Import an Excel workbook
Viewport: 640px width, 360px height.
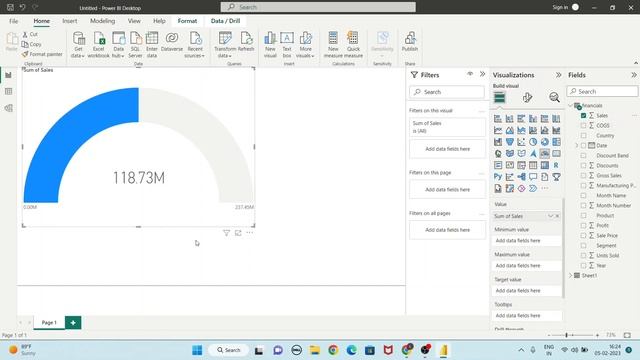point(98,44)
